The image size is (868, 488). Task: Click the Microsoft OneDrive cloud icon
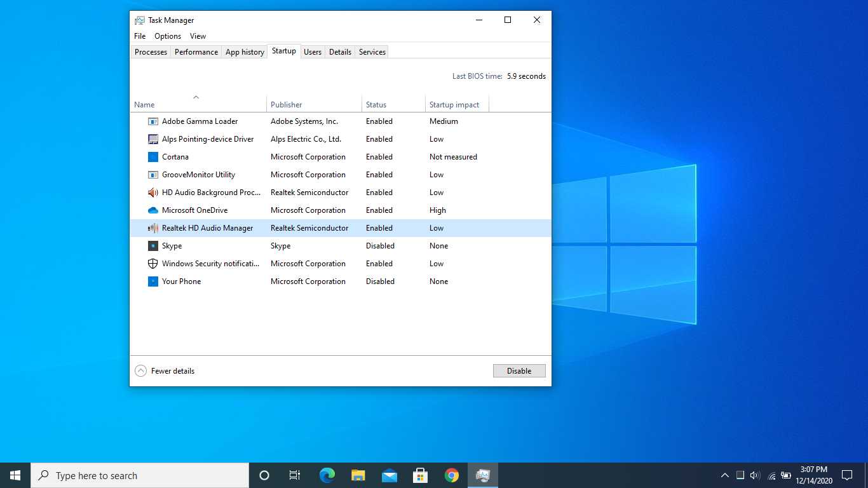pos(153,210)
